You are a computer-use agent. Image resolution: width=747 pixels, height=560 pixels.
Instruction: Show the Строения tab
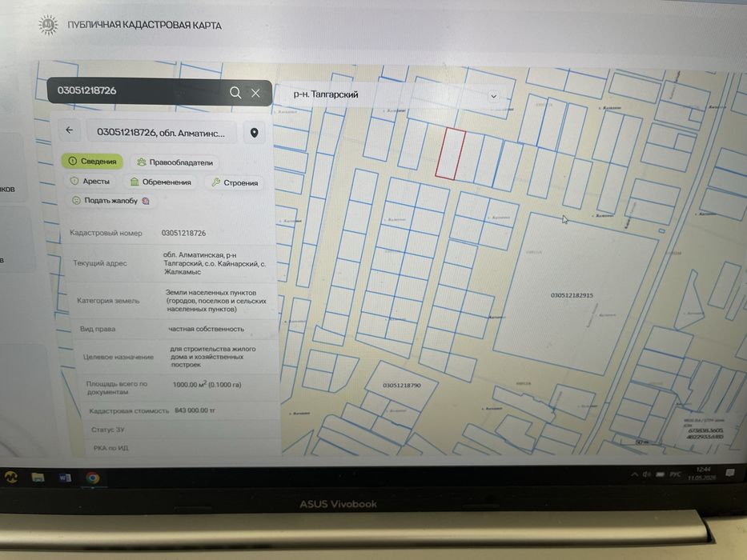pyautogui.click(x=235, y=182)
